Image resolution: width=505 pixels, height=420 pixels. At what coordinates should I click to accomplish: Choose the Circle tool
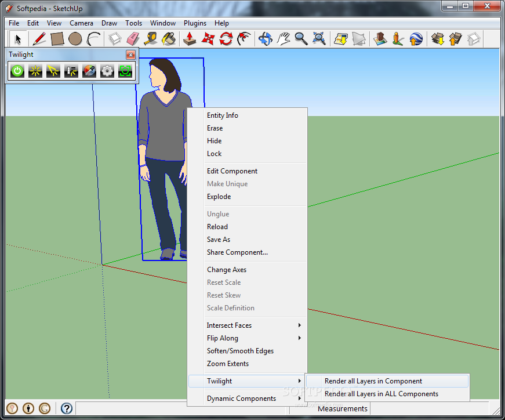point(75,39)
